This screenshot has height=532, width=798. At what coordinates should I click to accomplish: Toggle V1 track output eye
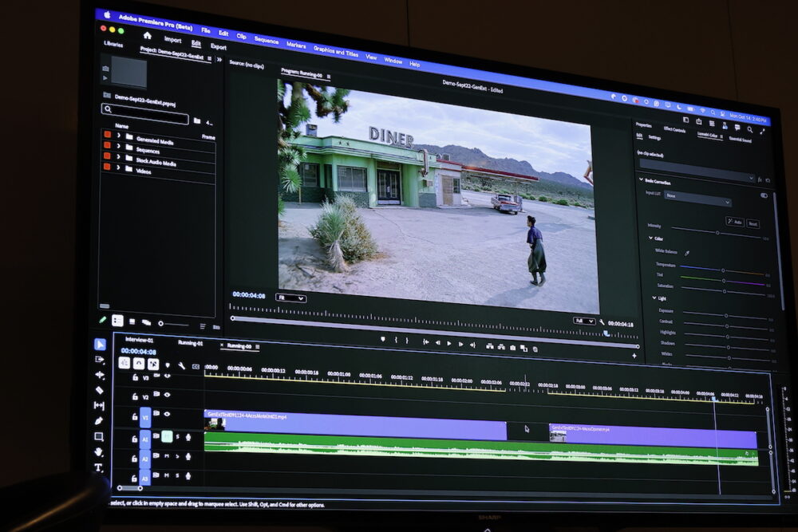pyautogui.click(x=167, y=414)
